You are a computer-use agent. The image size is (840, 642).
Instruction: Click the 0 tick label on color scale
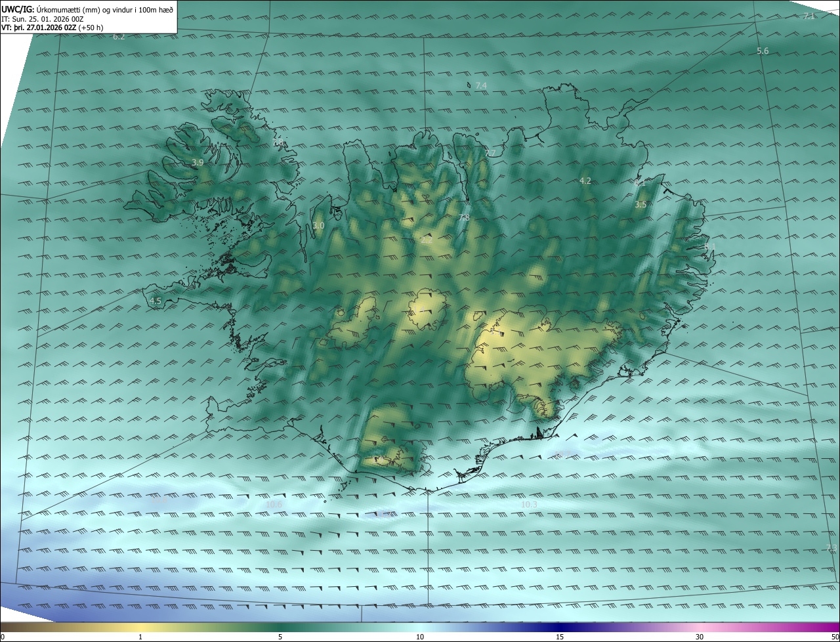(x=3, y=637)
